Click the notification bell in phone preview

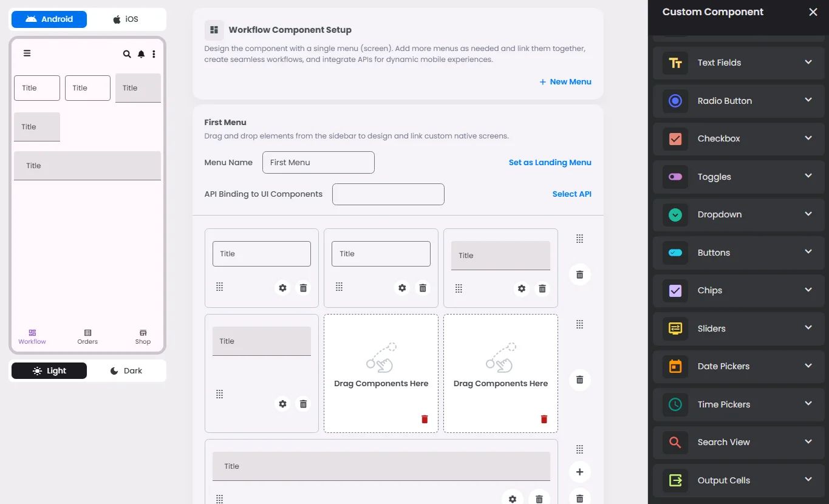(x=141, y=54)
